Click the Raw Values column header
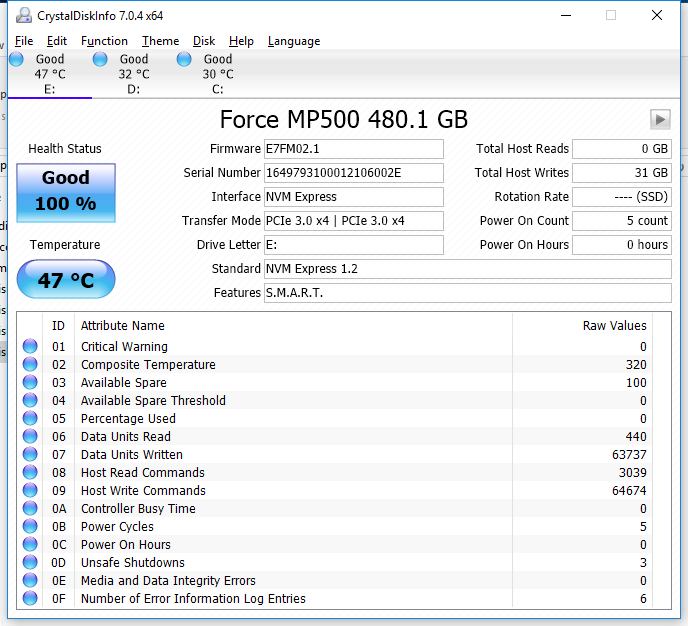 (x=614, y=325)
